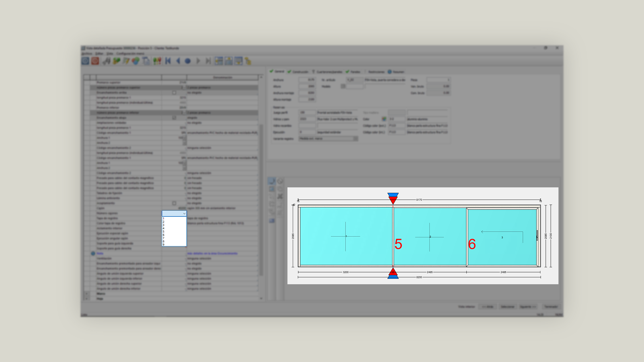Click the Atrás back button

488,307
